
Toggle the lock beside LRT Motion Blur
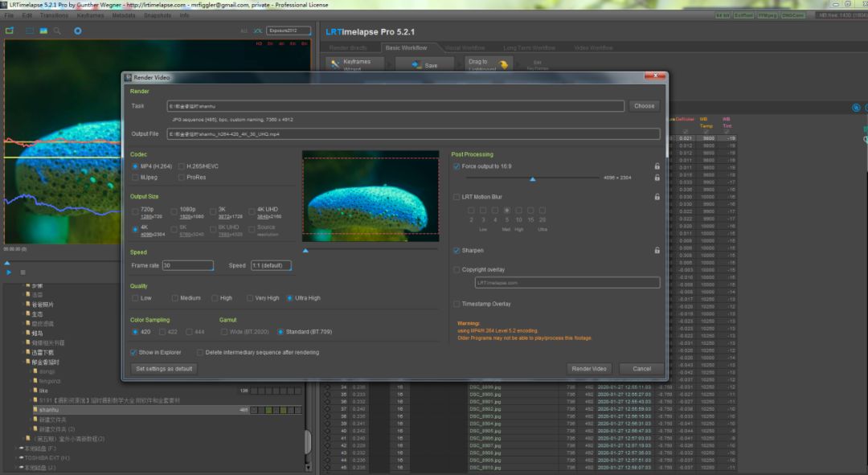657,197
